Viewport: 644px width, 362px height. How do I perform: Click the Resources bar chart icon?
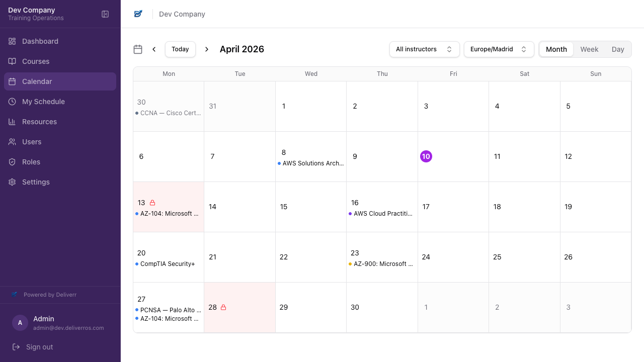(12, 122)
